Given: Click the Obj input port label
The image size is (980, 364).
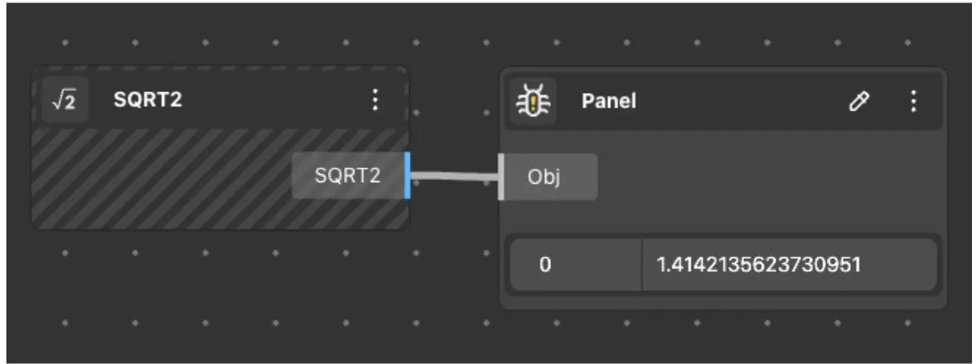Looking at the screenshot, I should pyautogui.click(x=549, y=176).
